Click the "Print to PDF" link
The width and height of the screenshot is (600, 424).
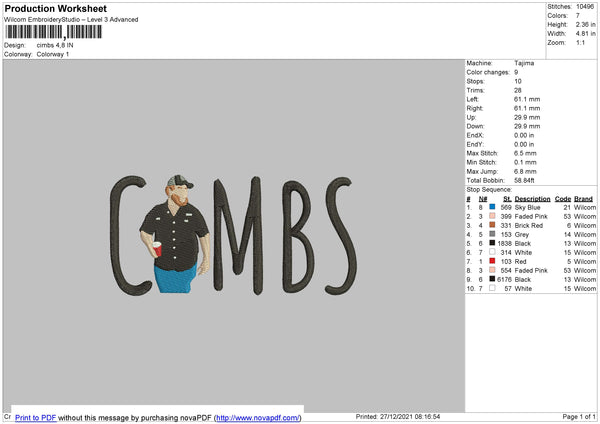click(x=36, y=417)
